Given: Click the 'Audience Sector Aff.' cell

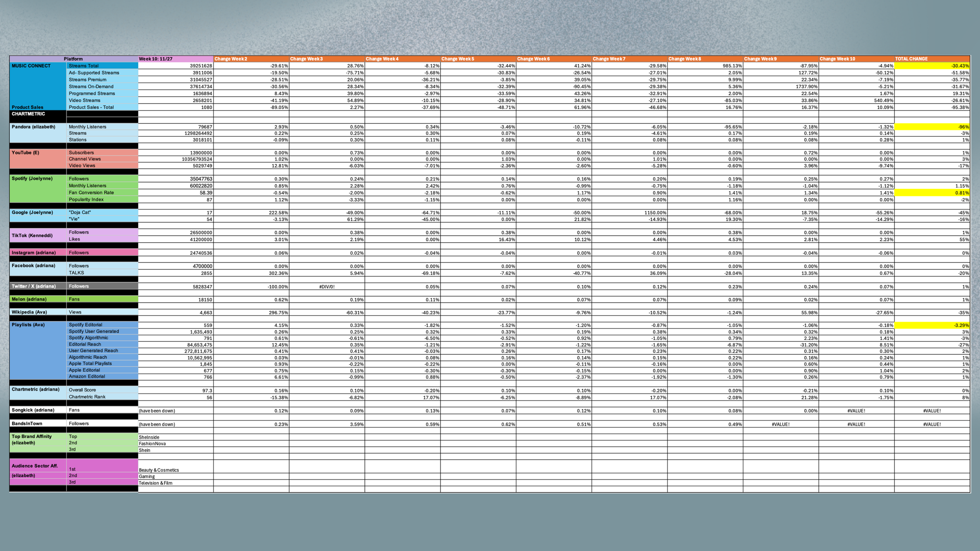Looking at the screenshot, I should point(38,466).
